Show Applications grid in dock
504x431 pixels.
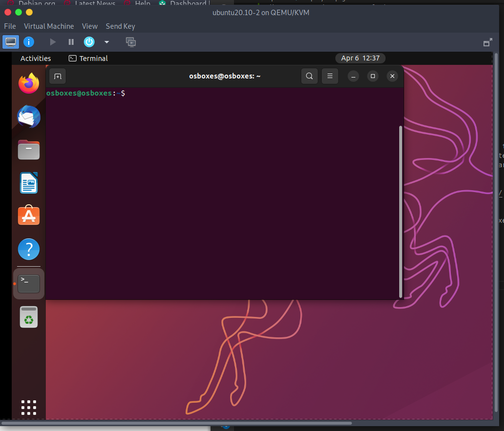[x=29, y=408]
